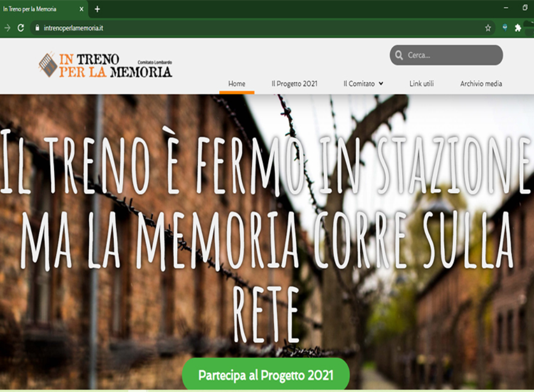534x392 pixels.
Task: Go to the Home menu item
Action: pos(236,83)
